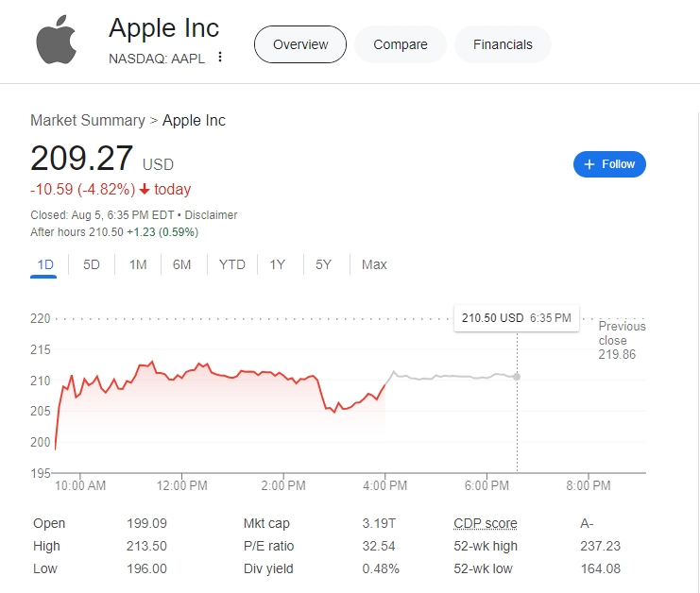View the YTD chart range
The image size is (700, 593).
[232, 265]
